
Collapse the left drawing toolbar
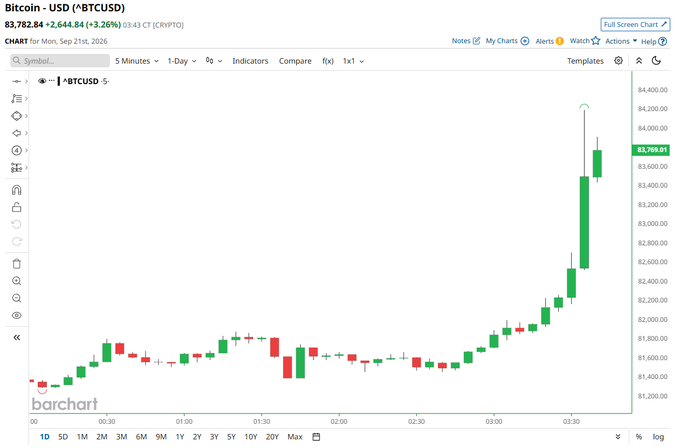pos(16,337)
